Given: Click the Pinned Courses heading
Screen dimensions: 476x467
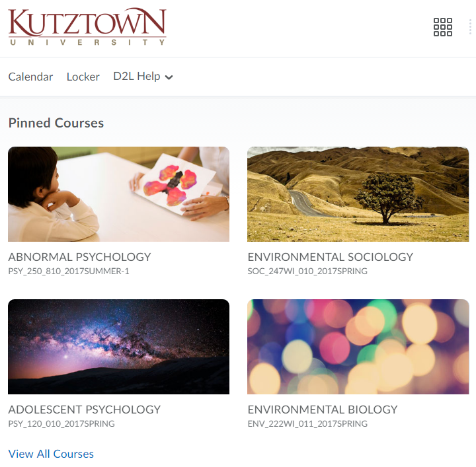Looking at the screenshot, I should [56, 123].
